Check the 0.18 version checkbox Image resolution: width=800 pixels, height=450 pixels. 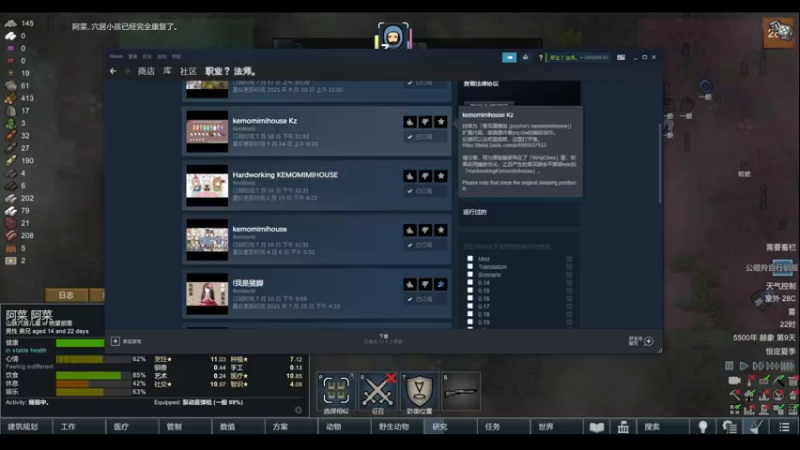click(x=470, y=314)
